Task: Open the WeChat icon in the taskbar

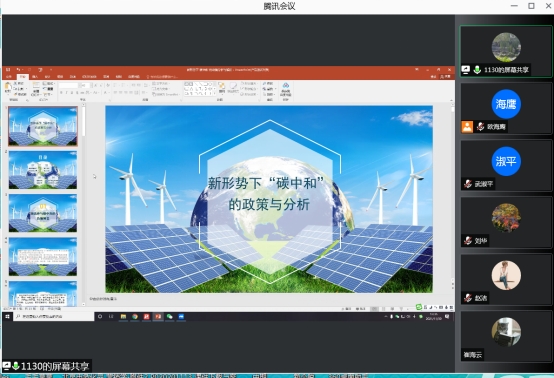Action: [x=170, y=317]
